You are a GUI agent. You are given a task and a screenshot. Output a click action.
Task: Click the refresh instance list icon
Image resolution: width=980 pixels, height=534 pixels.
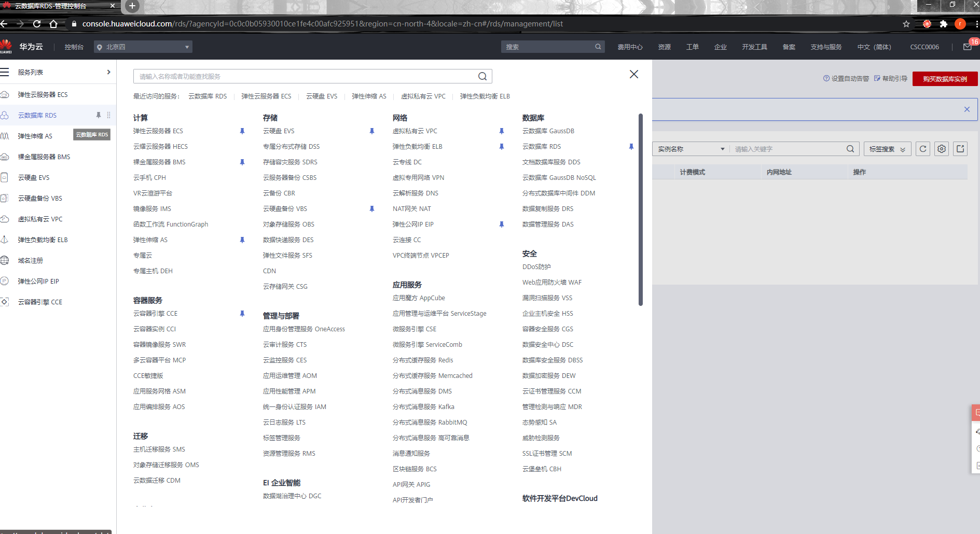pos(923,149)
